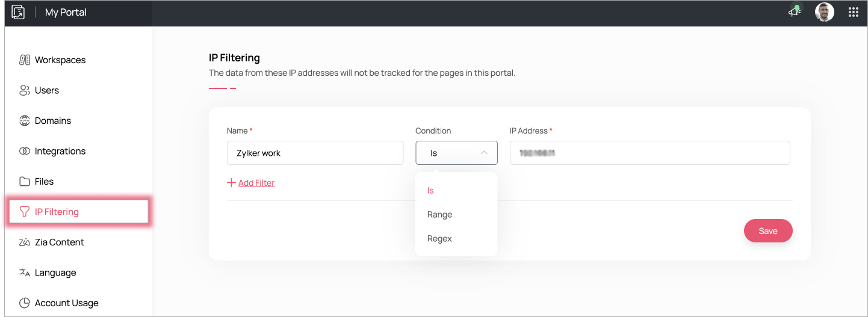Choose Range from the condition list
The image size is (868, 317).
[x=440, y=215]
